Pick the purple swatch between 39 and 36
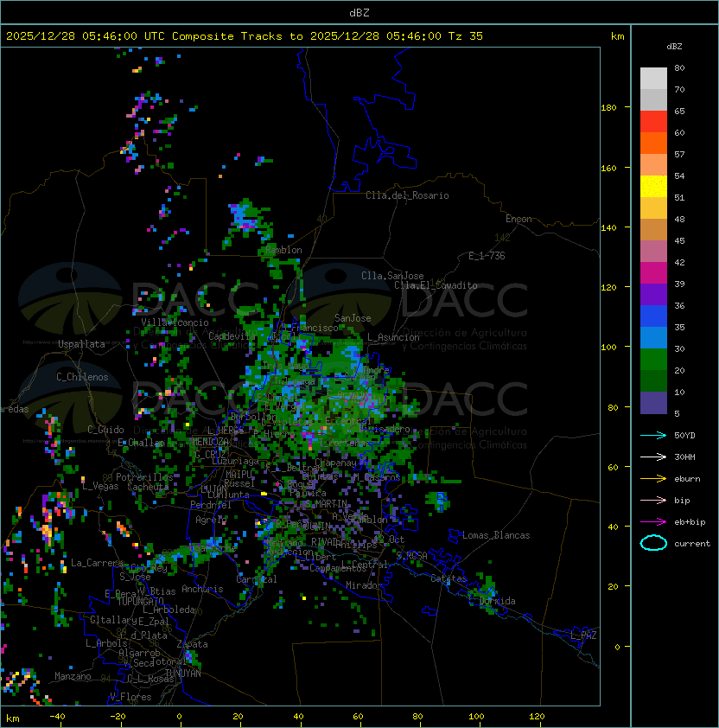Viewport: 719px width, 728px height. coord(653,294)
